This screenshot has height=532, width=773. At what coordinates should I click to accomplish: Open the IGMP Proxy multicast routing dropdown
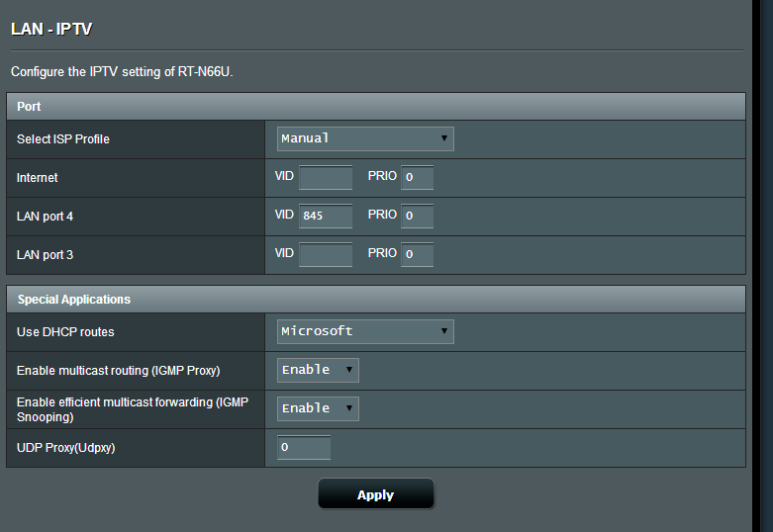(x=318, y=370)
